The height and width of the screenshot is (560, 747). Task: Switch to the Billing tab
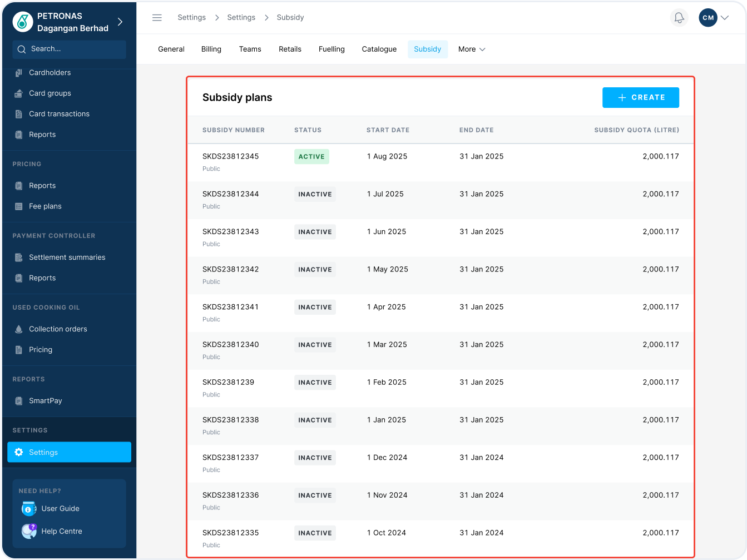[x=211, y=49]
